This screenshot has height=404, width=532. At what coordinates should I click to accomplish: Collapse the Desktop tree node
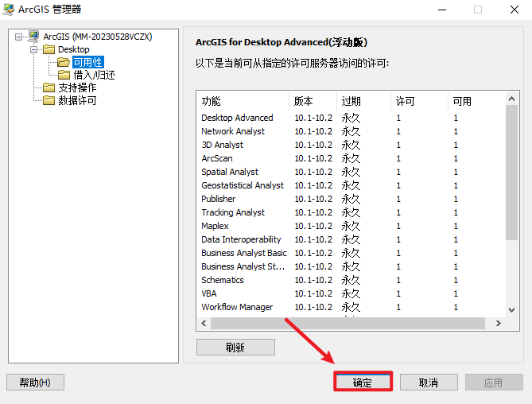tap(34, 49)
